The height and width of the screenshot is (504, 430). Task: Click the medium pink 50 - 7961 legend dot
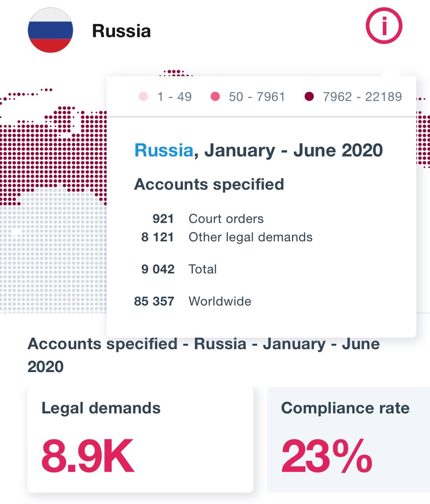(x=215, y=96)
